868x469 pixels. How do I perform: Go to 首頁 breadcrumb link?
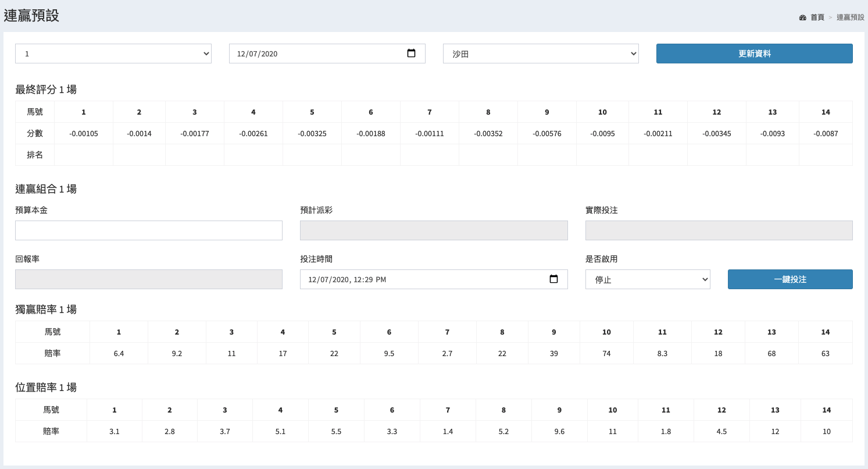coord(817,17)
